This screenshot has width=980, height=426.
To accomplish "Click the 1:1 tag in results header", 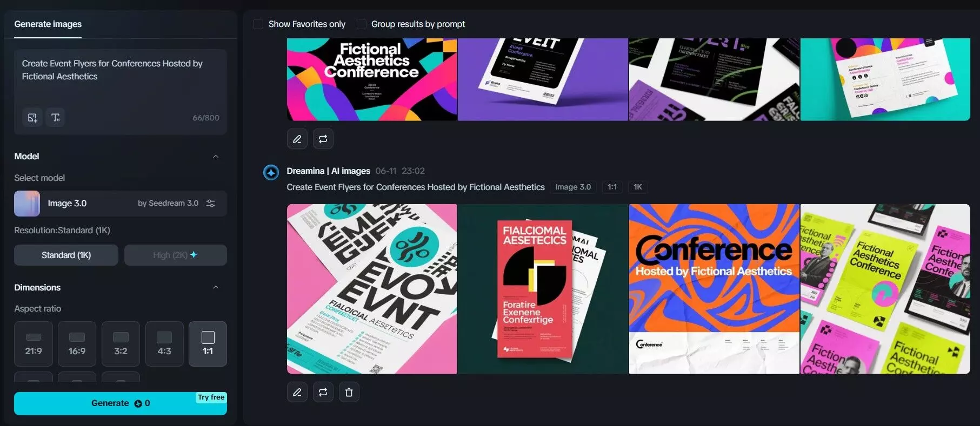I will tap(612, 187).
